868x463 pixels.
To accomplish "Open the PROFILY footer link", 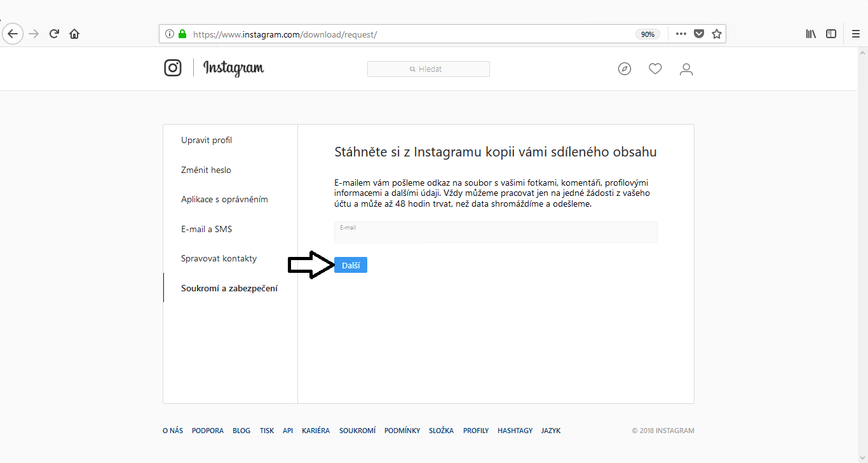I will point(476,431).
